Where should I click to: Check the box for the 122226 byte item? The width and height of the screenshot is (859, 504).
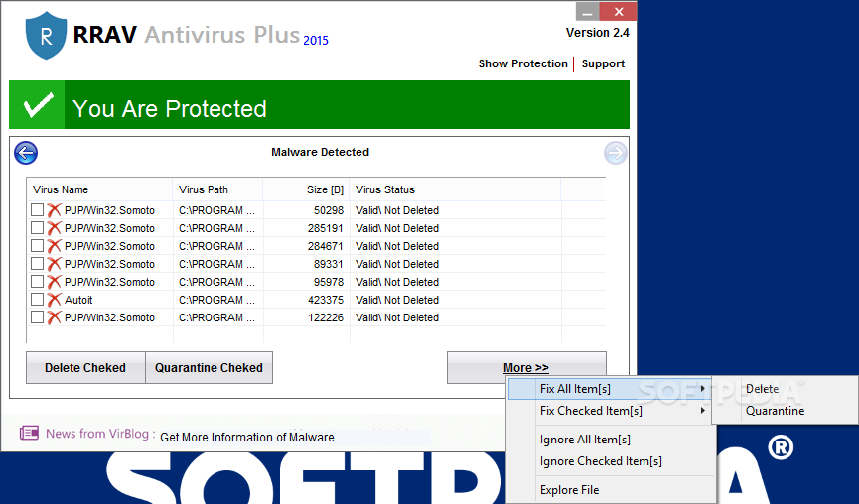pos(37,316)
